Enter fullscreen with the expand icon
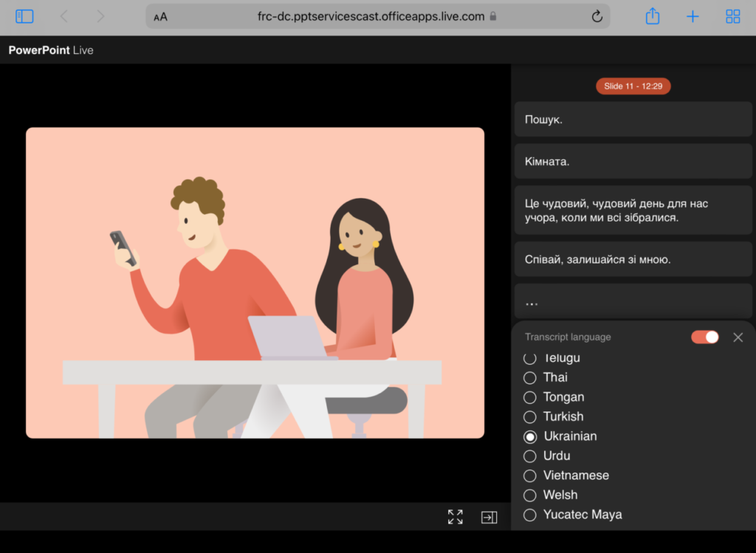The width and height of the screenshot is (756, 553). point(456,517)
